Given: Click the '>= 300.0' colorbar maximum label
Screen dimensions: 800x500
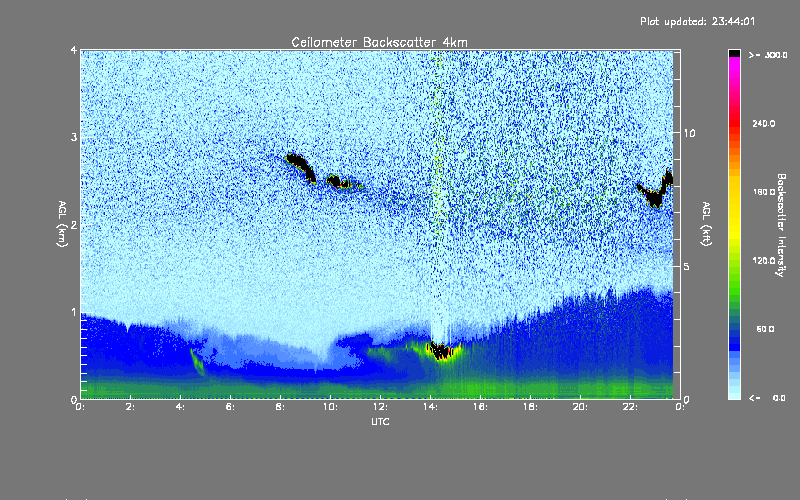Looking at the screenshot, I should [x=768, y=55].
